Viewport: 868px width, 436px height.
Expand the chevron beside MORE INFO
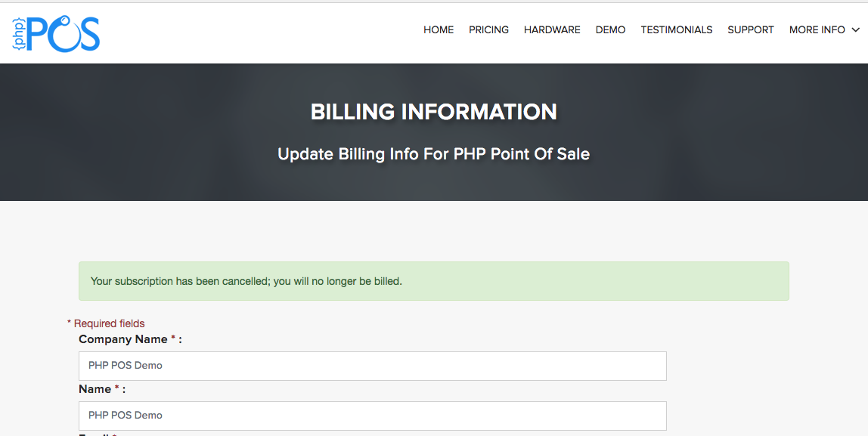coord(856,30)
